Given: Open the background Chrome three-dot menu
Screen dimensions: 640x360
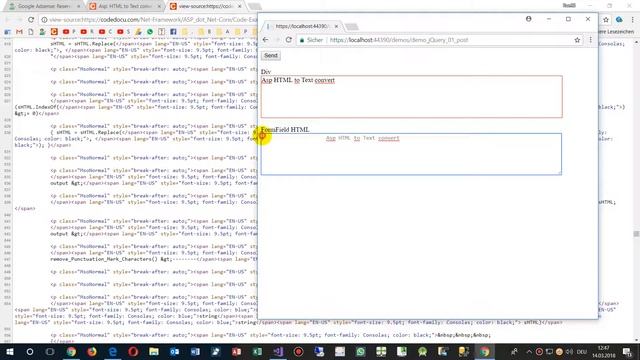Looking at the screenshot, I should (633, 20).
